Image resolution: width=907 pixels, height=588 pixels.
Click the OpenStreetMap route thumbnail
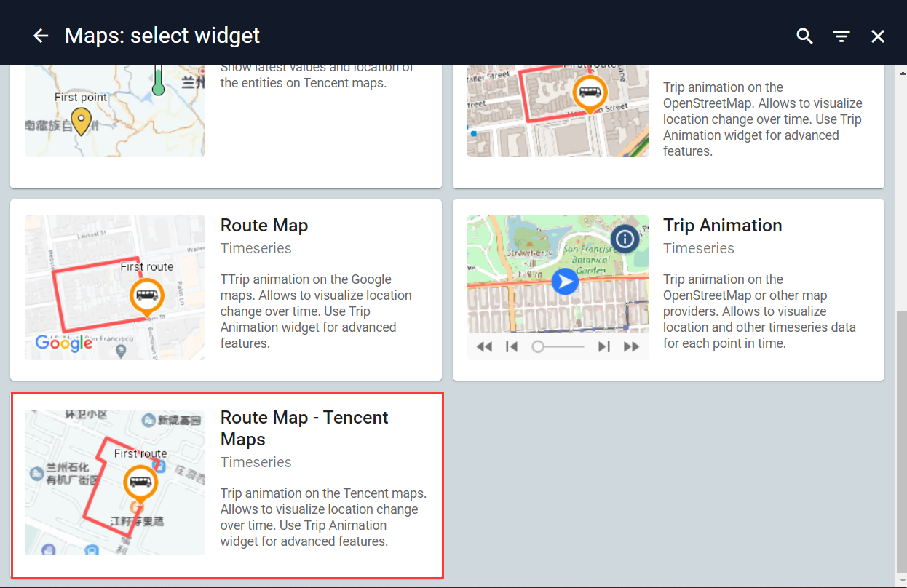pyautogui.click(x=558, y=111)
